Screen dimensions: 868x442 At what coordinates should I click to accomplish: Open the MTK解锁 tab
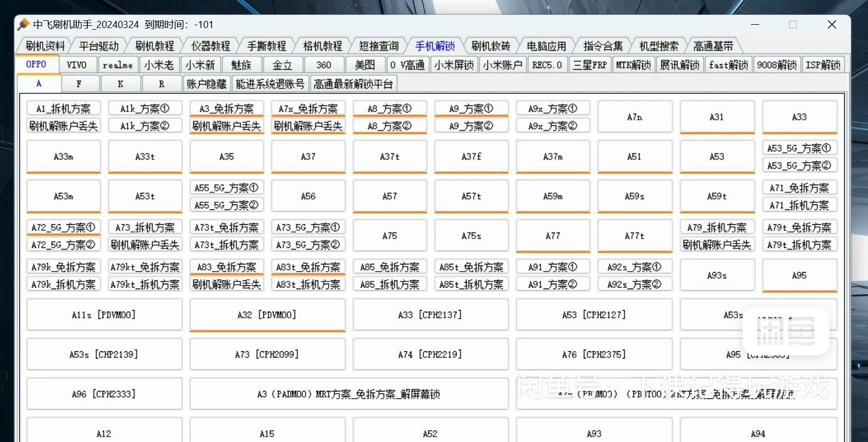[633, 65]
